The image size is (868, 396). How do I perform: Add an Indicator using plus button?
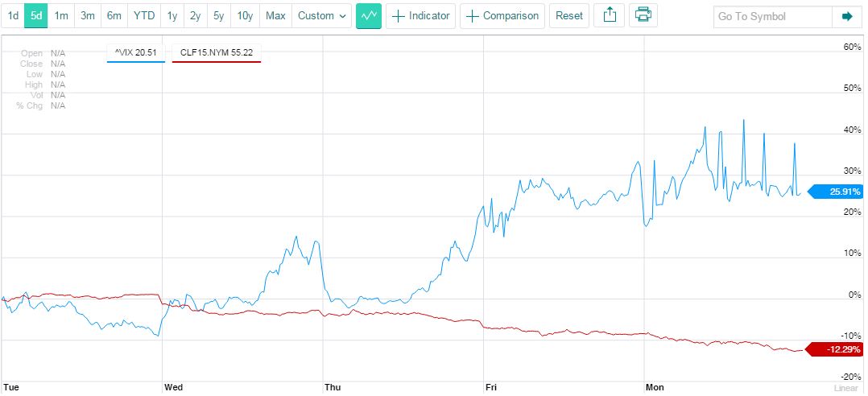click(421, 16)
